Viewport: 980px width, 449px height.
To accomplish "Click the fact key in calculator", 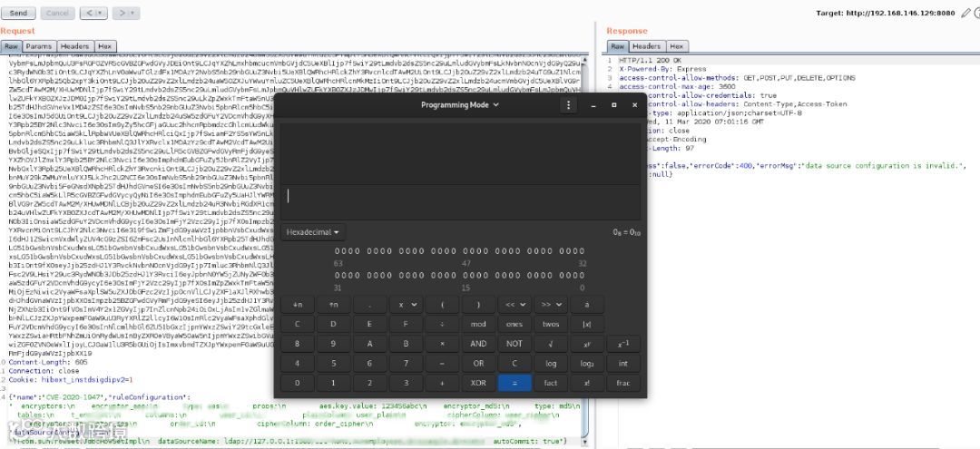I will tap(551, 383).
